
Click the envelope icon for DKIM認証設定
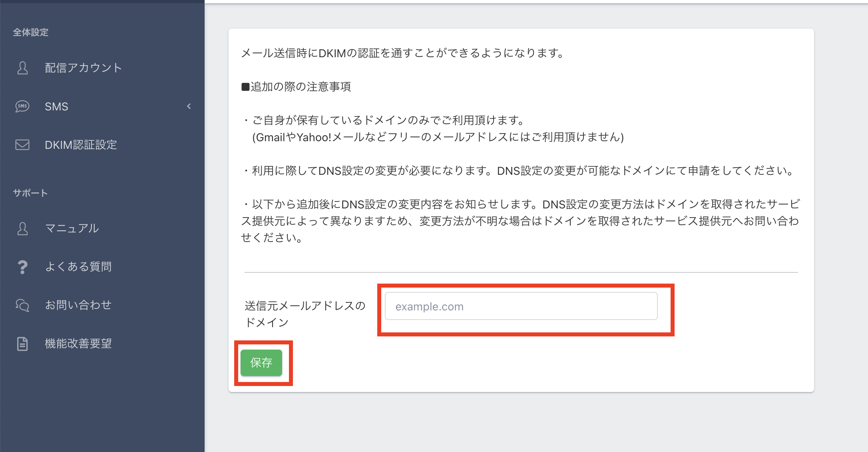point(22,145)
